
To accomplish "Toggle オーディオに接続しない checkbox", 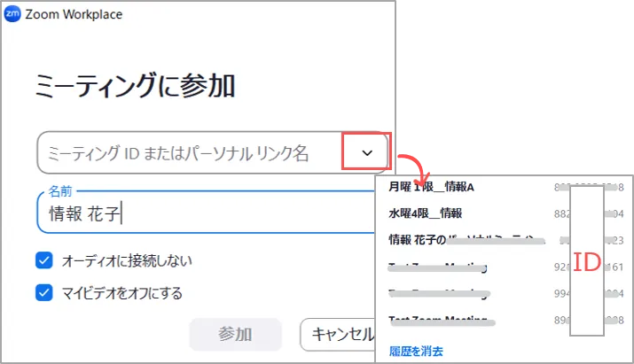I will (43, 260).
